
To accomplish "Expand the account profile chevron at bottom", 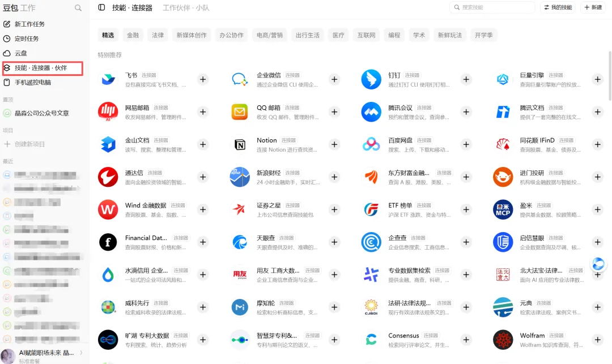I will click(81, 353).
